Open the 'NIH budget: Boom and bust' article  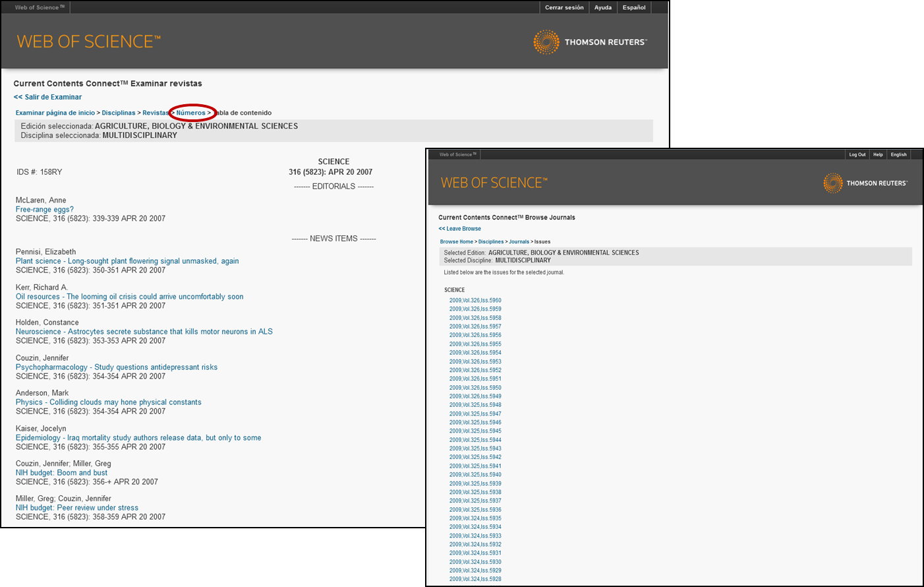(61, 473)
